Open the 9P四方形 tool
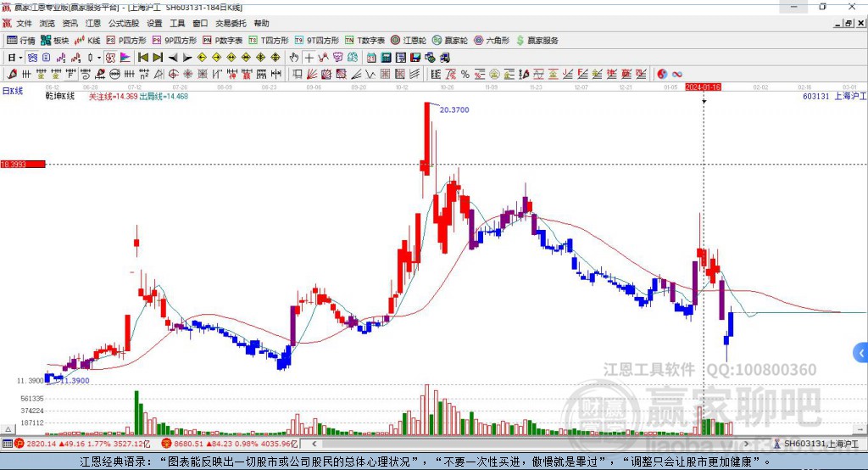Viewport: 868px width, 470px height. (175, 41)
